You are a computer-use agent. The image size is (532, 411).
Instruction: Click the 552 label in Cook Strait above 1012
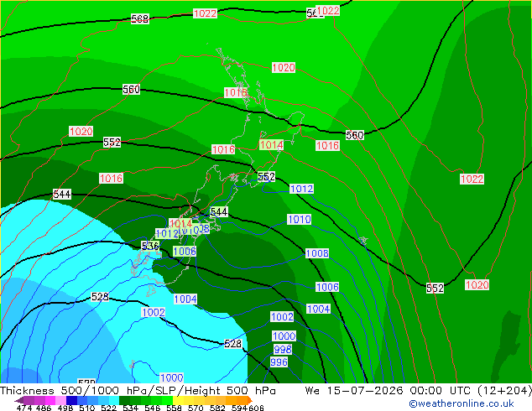(x=266, y=177)
